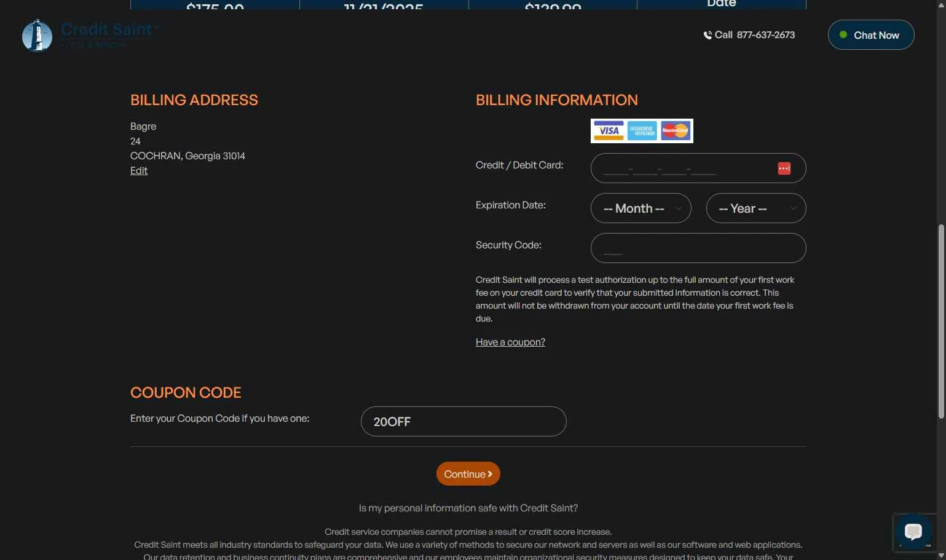Viewport: 946px width, 560px height.
Task: Open the floating chat bubble widget
Action: (913, 531)
